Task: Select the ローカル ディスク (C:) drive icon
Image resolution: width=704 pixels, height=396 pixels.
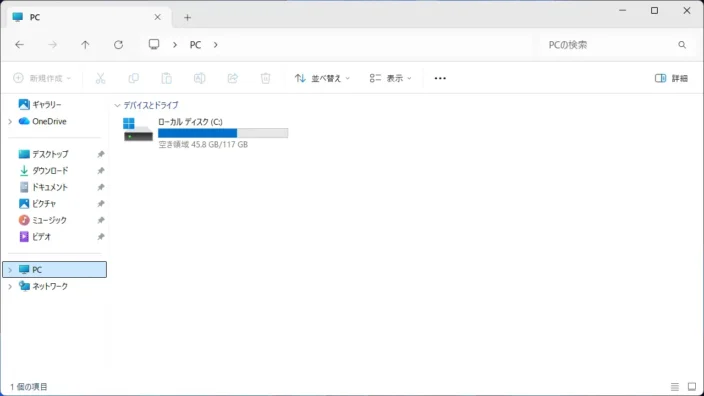Action: [138, 130]
